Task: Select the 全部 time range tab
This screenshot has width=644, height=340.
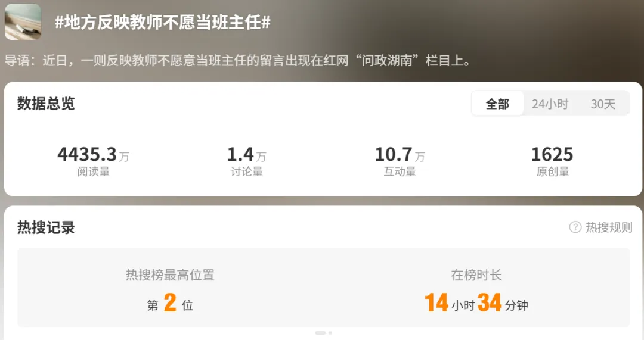Action: click(x=497, y=104)
